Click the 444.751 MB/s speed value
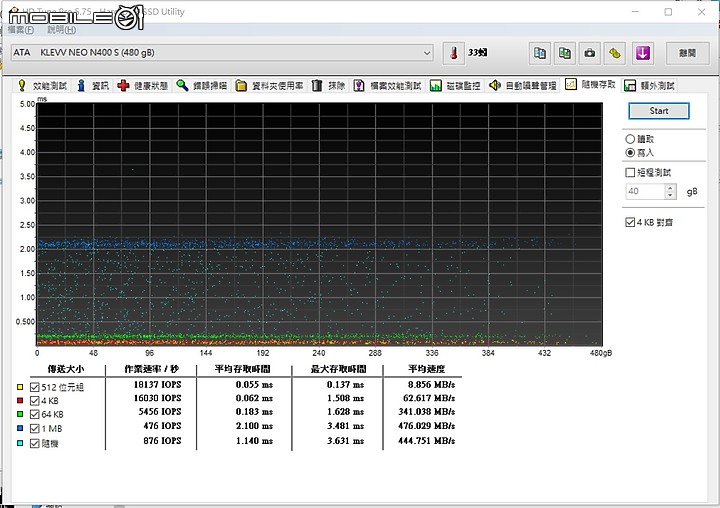Image resolution: width=720 pixels, height=508 pixels. [427, 440]
